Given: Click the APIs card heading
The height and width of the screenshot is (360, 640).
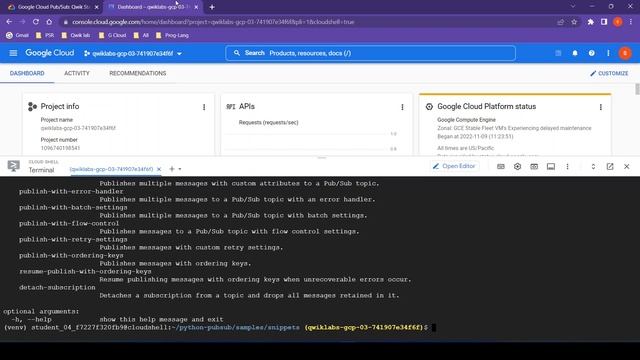Looking at the screenshot, I should (x=247, y=107).
